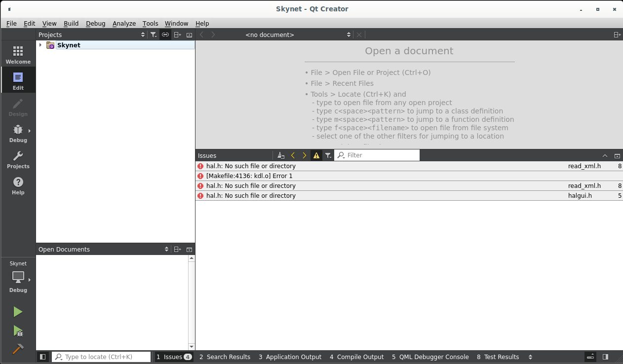Select the hal.h issue in halgui.h
The image size is (623, 364).
409,196
